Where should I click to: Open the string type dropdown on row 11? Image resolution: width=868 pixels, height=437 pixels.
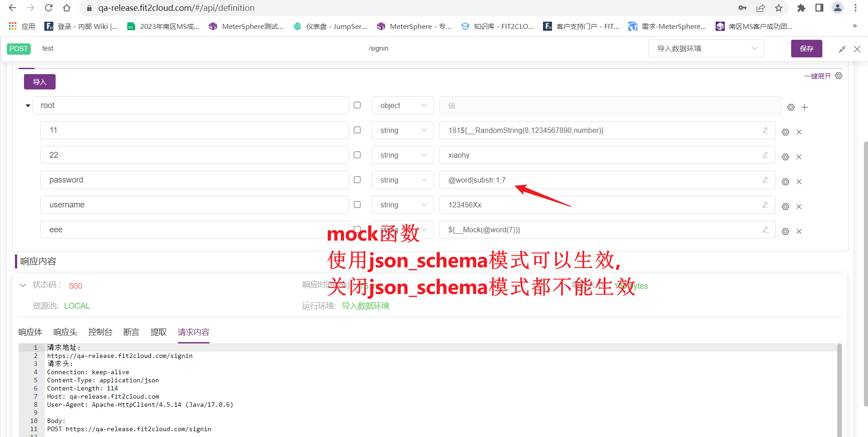(x=401, y=130)
